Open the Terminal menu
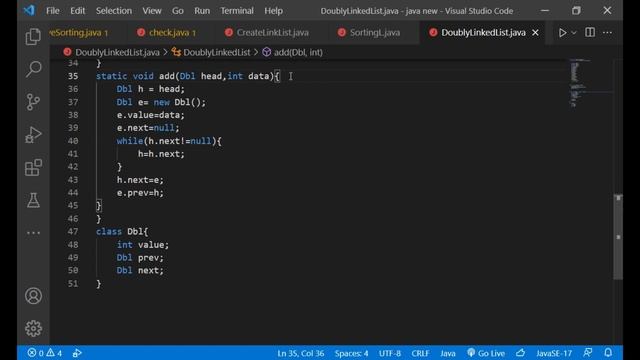The height and width of the screenshot is (360, 640). click(x=237, y=11)
